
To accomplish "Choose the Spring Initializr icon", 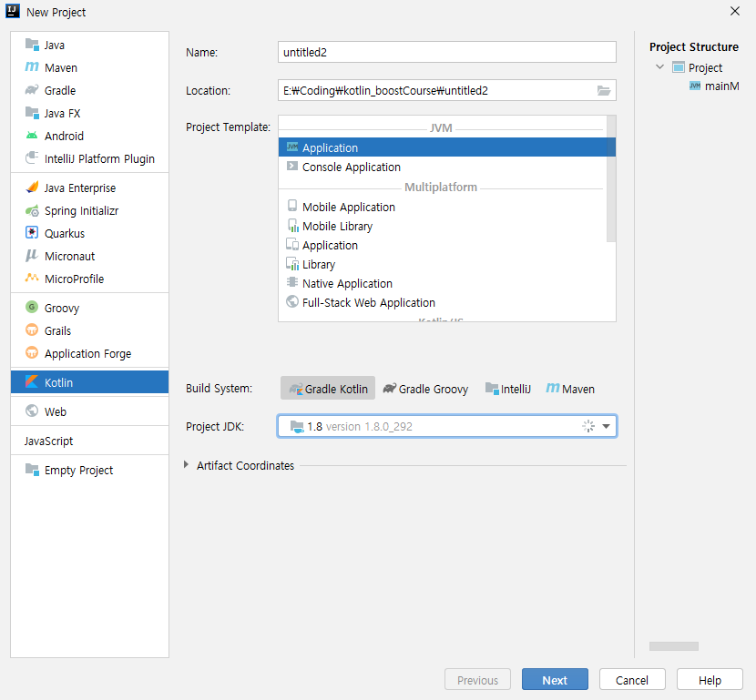I will [32, 210].
